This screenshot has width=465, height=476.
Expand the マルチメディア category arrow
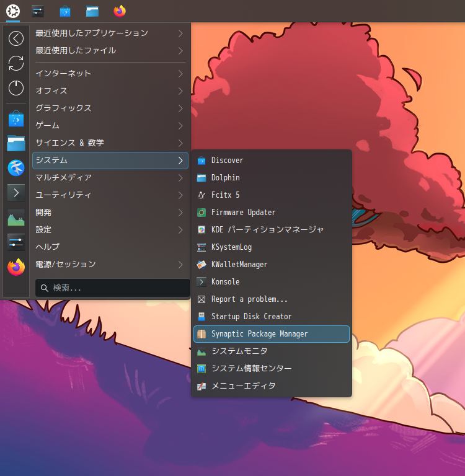[180, 178]
